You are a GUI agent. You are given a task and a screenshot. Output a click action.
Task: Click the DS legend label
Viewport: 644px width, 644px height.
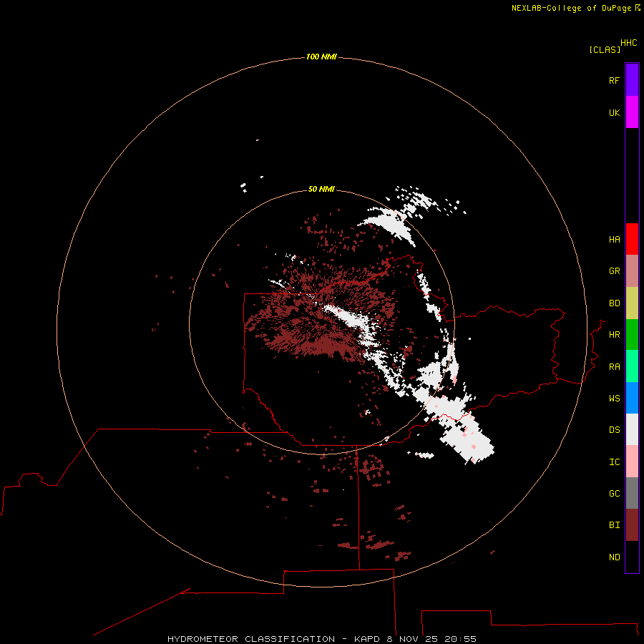pos(614,430)
